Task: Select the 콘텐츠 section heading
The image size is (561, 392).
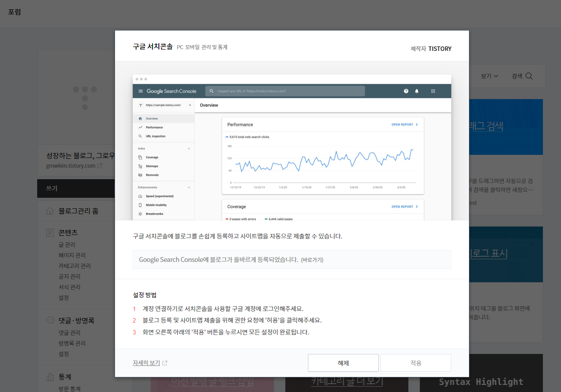Action: coord(68,232)
